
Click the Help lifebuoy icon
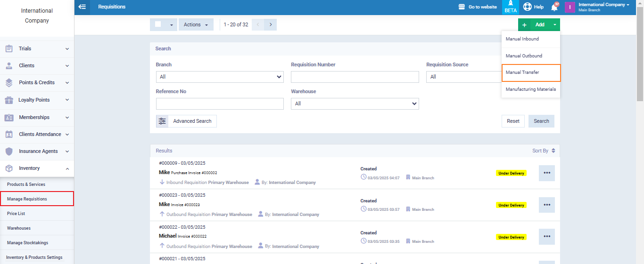pyautogui.click(x=528, y=7)
